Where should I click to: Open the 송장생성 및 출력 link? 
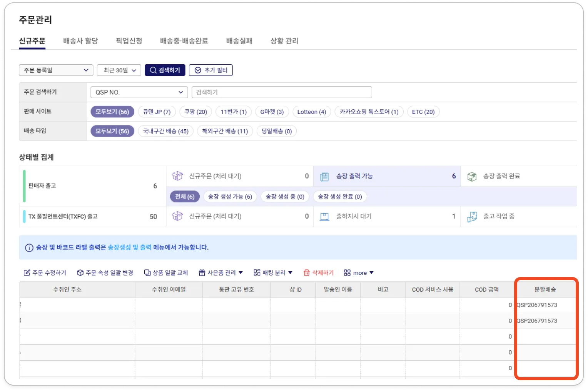point(130,247)
